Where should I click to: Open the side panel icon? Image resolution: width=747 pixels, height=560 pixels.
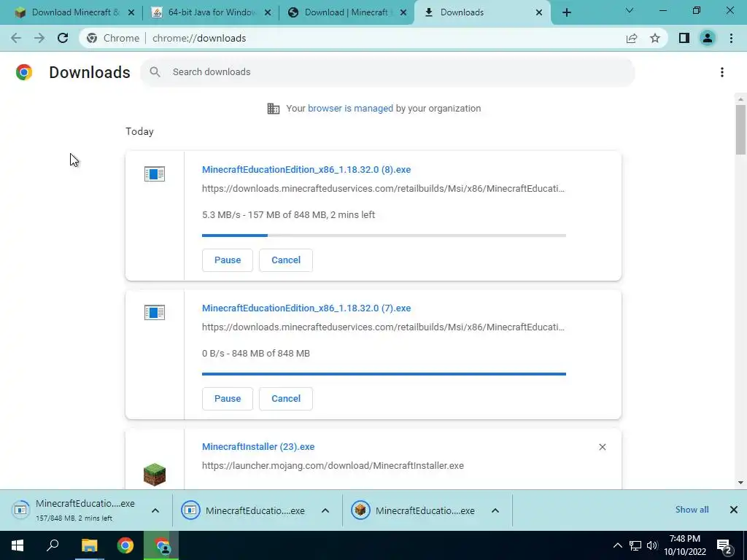click(684, 38)
